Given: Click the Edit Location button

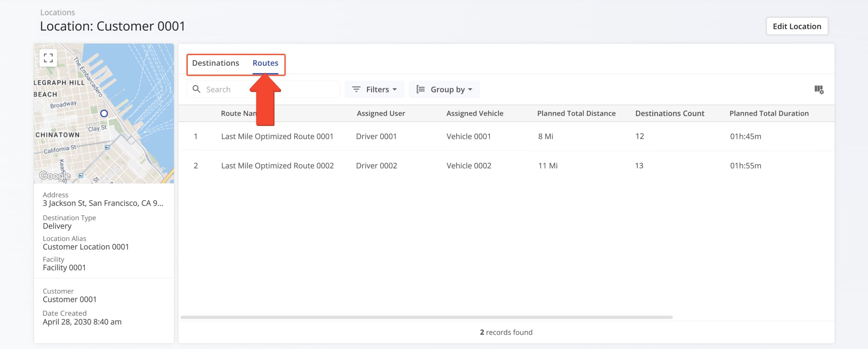Looking at the screenshot, I should pos(797,26).
